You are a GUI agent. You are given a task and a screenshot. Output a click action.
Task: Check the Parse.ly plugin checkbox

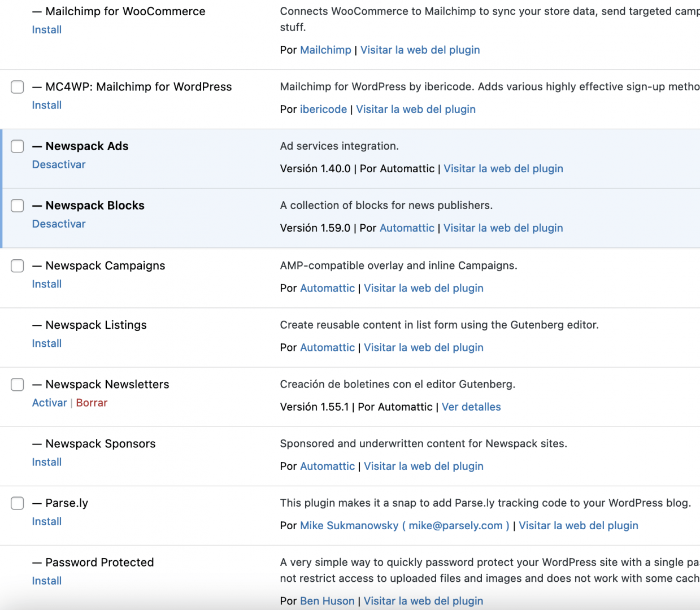click(x=18, y=503)
